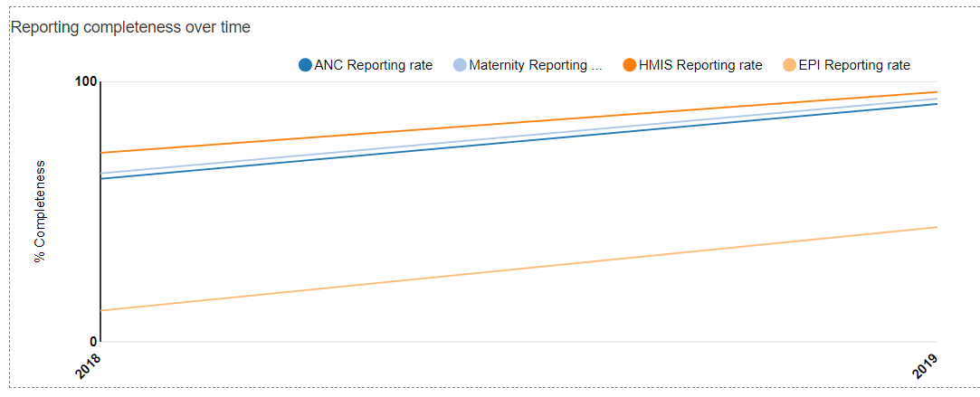Click the ANC Reporting rate blue legend dot
980x397 pixels.
[x=305, y=65]
